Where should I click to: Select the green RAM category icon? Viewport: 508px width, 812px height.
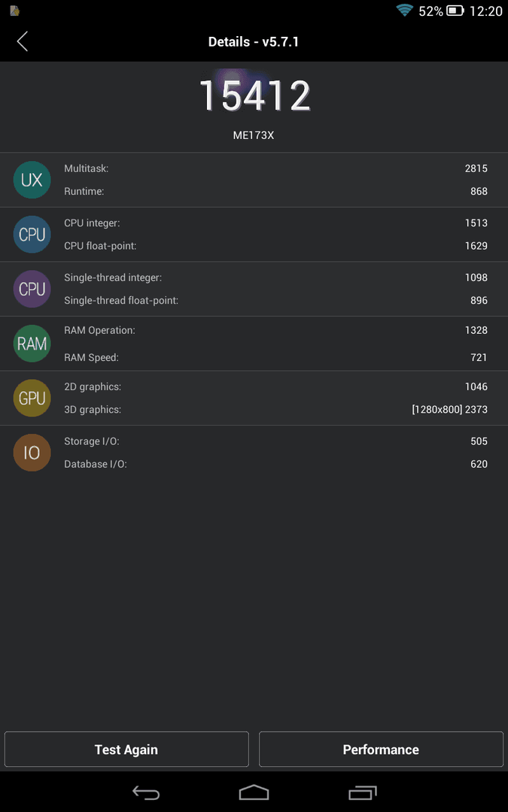pos(32,344)
